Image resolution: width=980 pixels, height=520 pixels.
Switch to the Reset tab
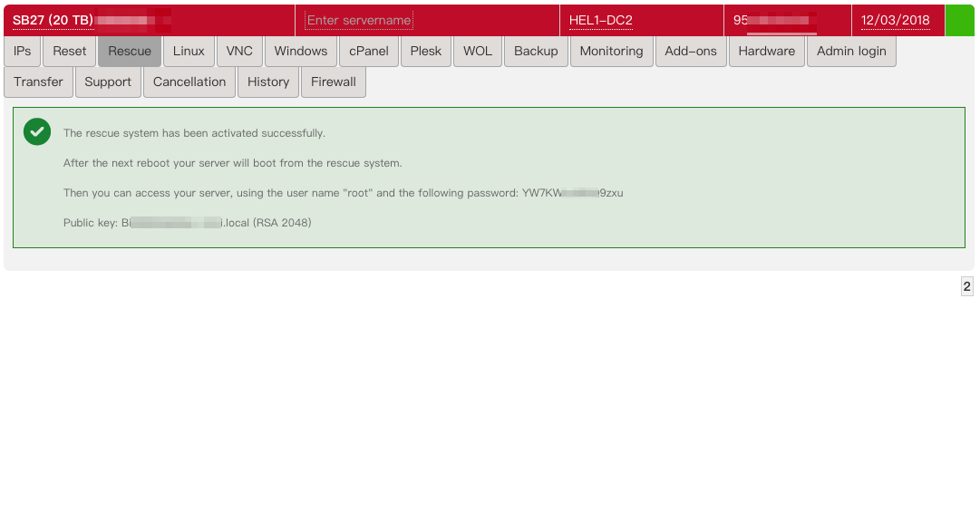(70, 52)
